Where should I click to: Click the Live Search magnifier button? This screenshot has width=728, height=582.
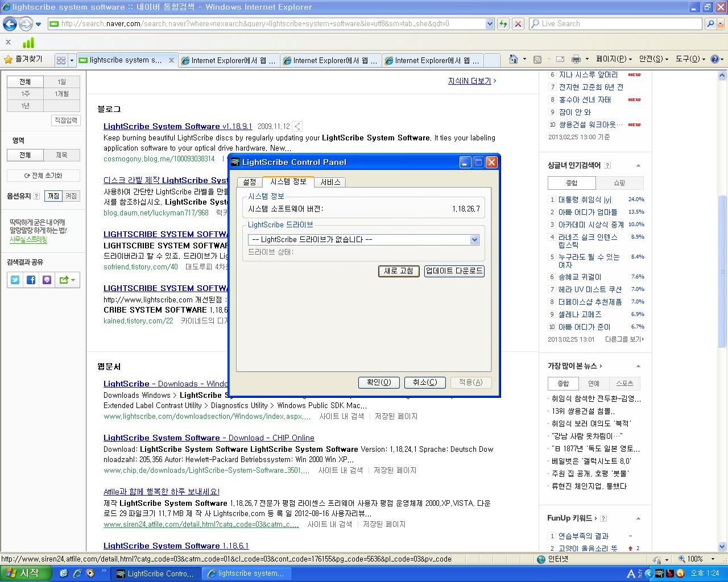tap(710, 24)
